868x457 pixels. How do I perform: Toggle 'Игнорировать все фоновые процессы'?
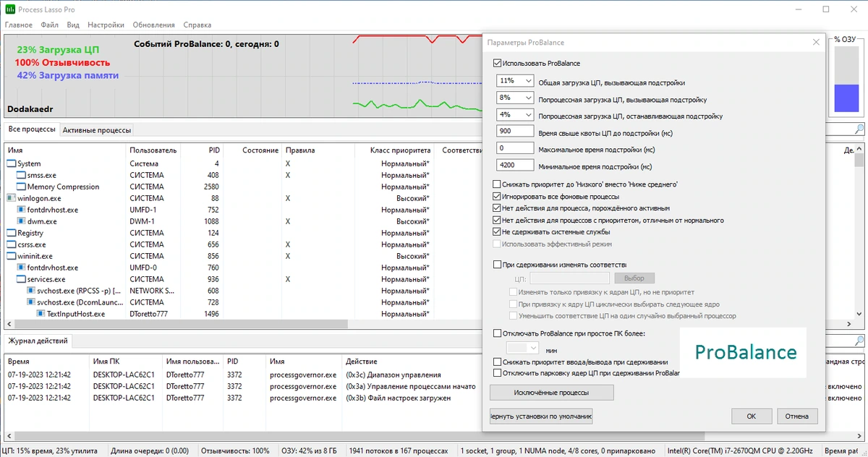tap(497, 196)
